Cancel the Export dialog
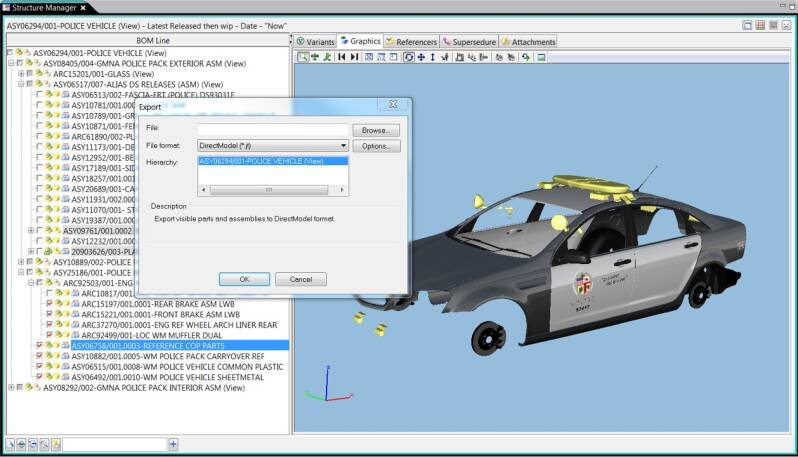The height and width of the screenshot is (457, 798). (x=300, y=279)
